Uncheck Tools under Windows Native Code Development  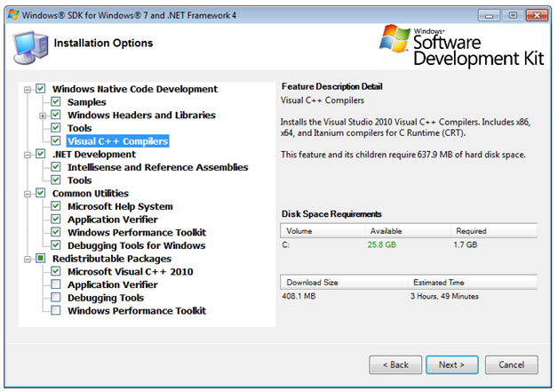point(55,128)
